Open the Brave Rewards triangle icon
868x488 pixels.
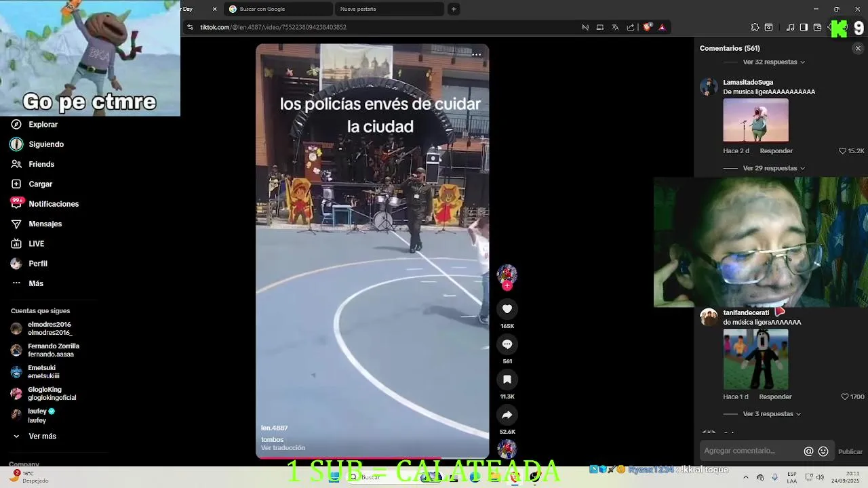point(662,27)
